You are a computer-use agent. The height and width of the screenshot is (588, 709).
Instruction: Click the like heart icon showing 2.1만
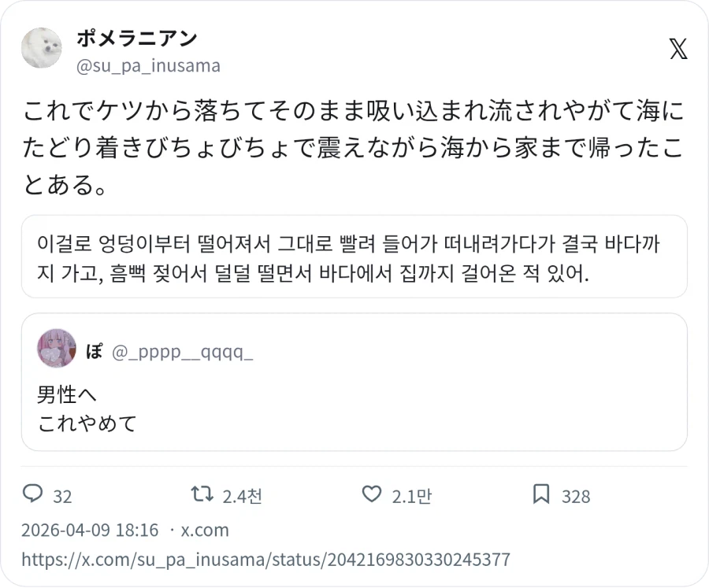tap(370, 494)
